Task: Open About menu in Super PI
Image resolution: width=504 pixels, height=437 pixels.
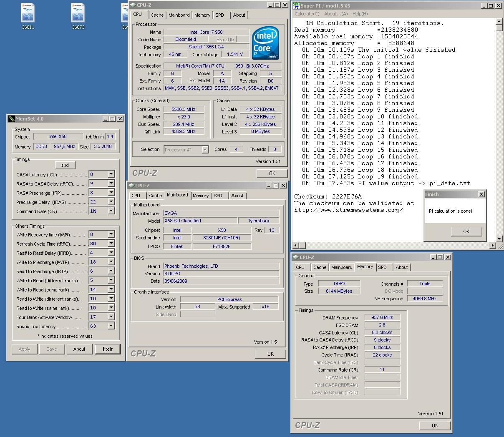Action: pyautogui.click(x=335, y=14)
